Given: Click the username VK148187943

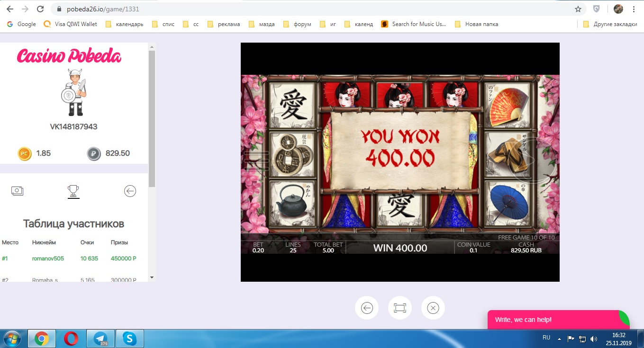Looking at the screenshot, I should point(74,127).
